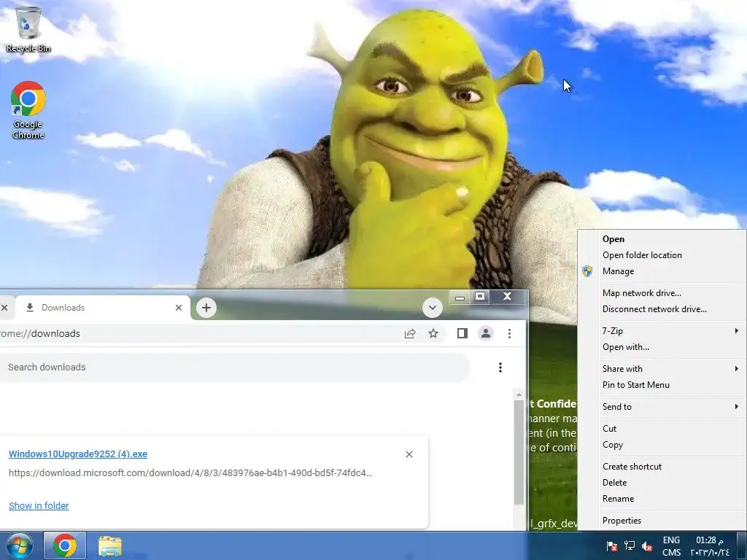Click the Show desktop strip
This screenshot has height=560, width=747.
pyautogui.click(x=742, y=545)
